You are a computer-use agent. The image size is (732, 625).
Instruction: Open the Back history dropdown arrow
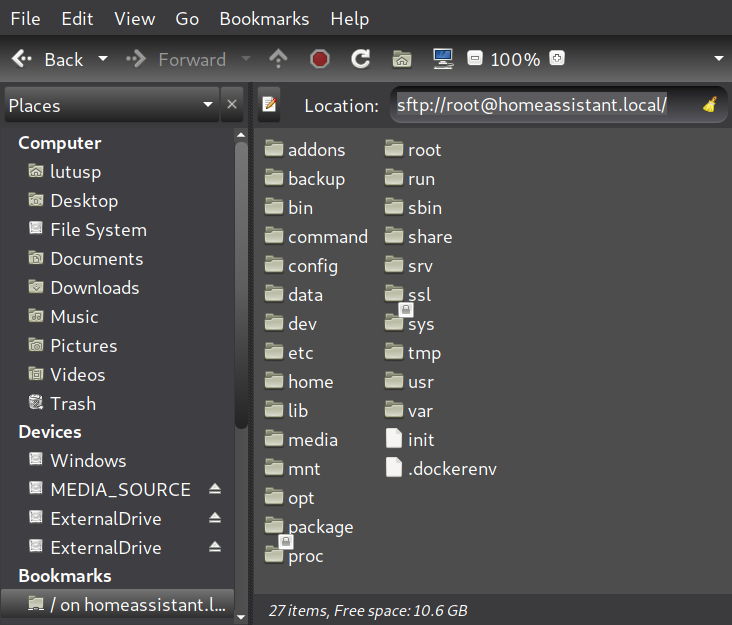pos(103,59)
